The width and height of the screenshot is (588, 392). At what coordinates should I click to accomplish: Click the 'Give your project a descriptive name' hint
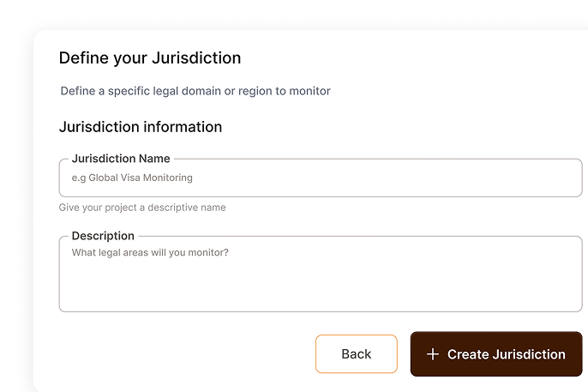click(x=142, y=208)
